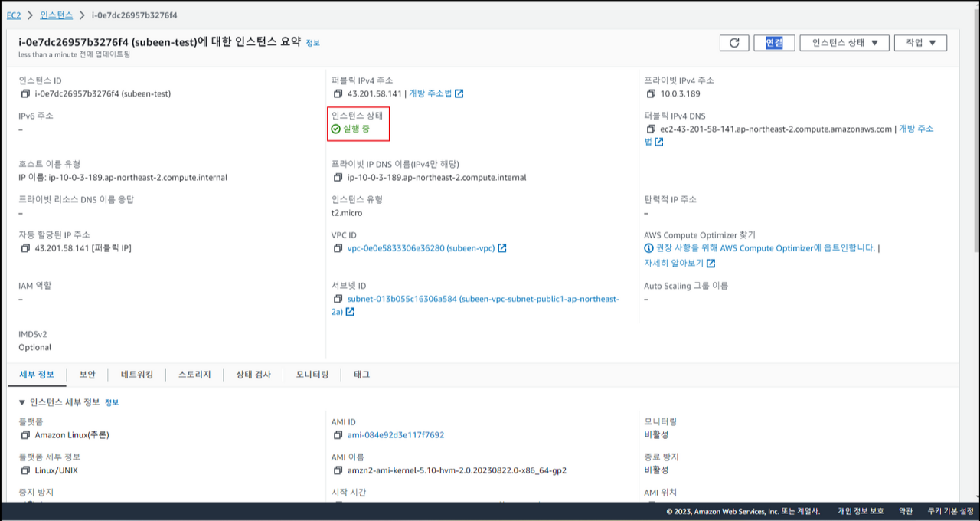This screenshot has width=980, height=521.
Task: Open 약관 footer link
Action: coord(906,511)
